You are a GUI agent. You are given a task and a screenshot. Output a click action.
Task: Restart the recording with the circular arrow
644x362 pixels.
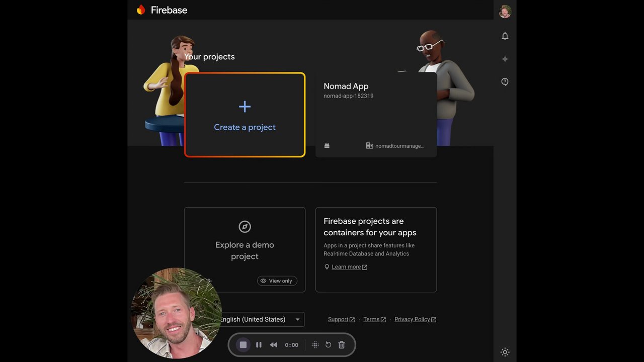[x=328, y=345]
